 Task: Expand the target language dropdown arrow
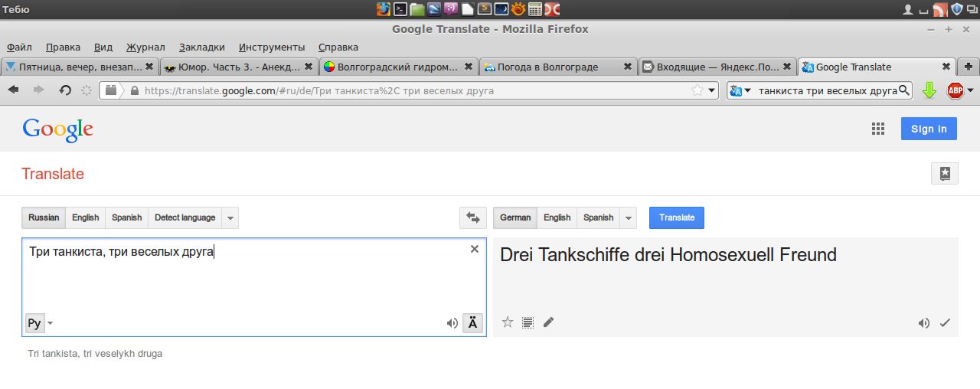coord(629,217)
